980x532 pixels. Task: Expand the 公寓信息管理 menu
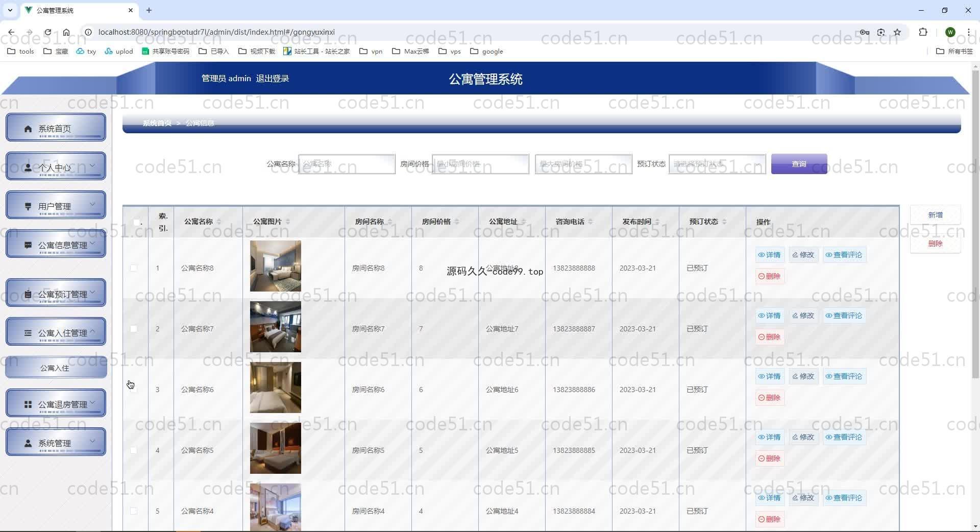[56, 244]
